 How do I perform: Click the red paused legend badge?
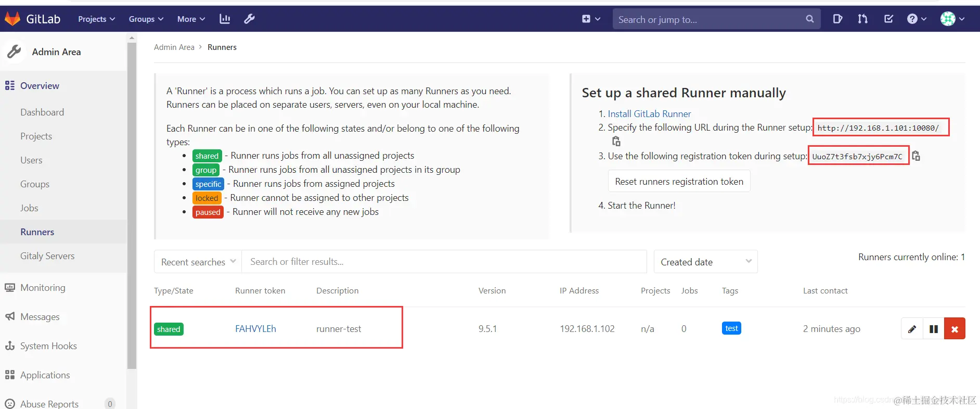pos(208,212)
